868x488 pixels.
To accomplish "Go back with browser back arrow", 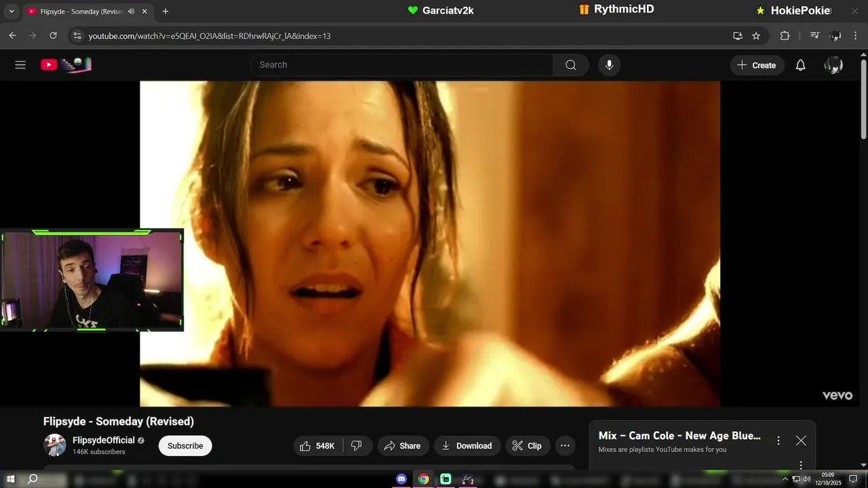I will tap(12, 36).
